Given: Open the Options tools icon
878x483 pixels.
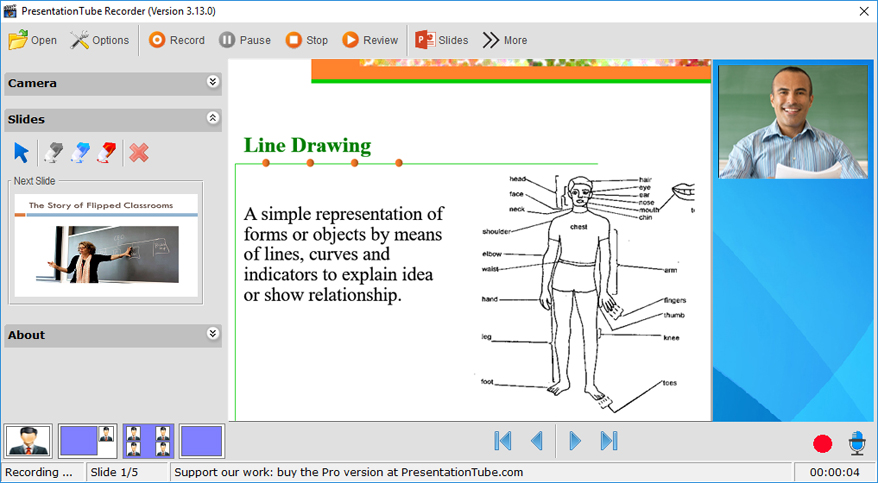Looking at the screenshot, I should [x=80, y=40].
